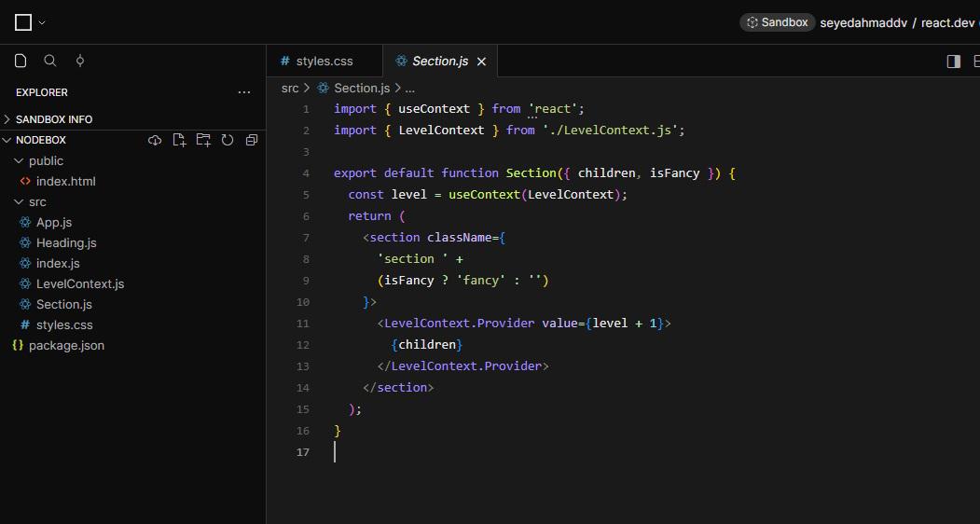Click the hash icon on styles.css tab
This screenshot has height=524, width=980.
(285, 61)
